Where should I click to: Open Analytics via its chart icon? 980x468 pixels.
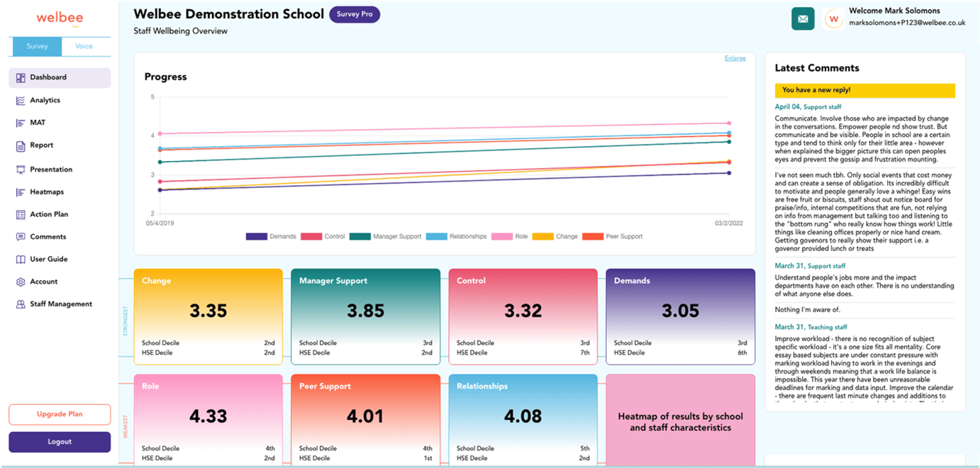(x=21, y=101)
